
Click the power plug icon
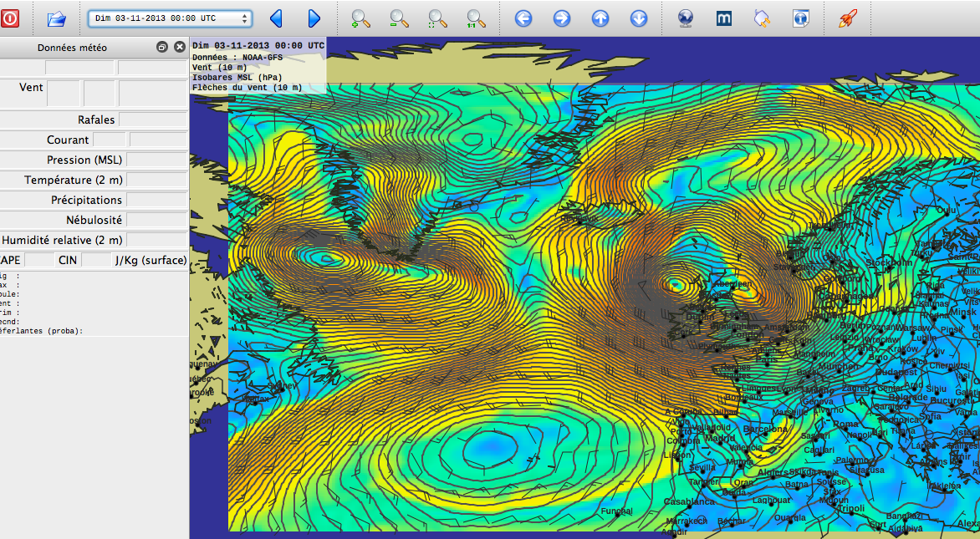pyautogui.click(x=762, y=18)
